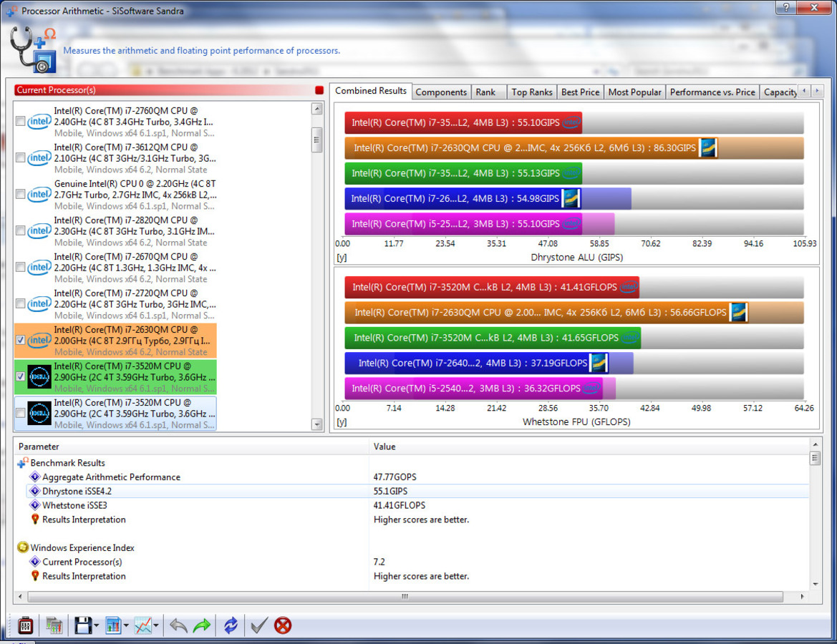Uncheck the green i7-3520M processor checkbox
Image resolution: width=837 pixels, height=644 pixels.
20,376
